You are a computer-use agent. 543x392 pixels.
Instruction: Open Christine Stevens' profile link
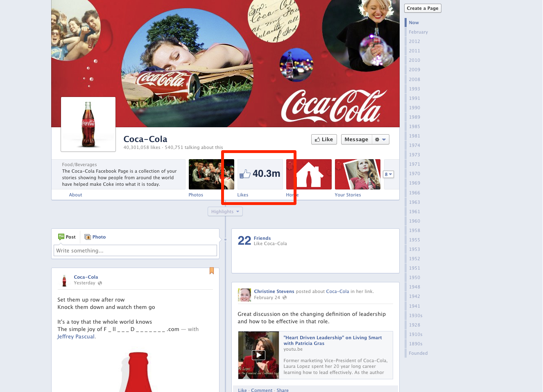point(274,291)
